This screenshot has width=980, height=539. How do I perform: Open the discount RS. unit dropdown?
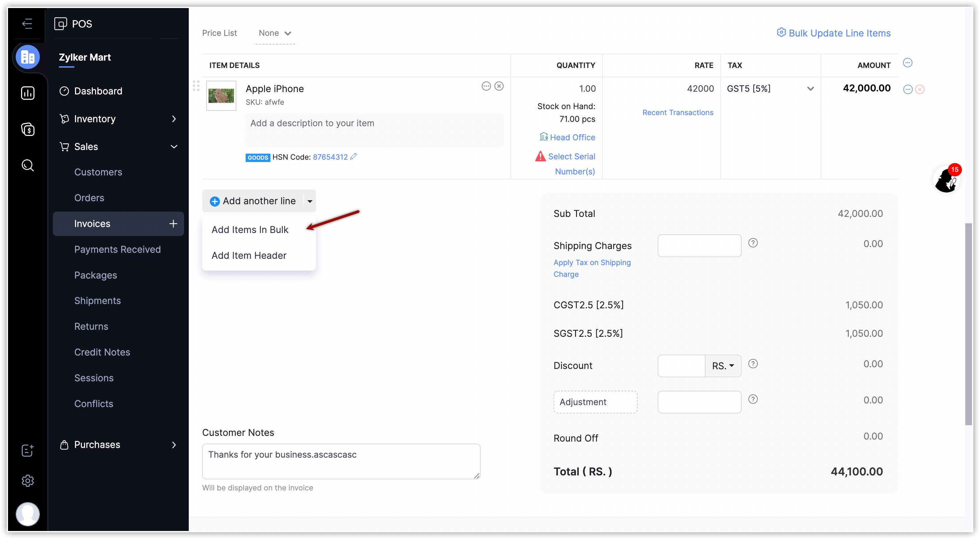tap(723, 366)
